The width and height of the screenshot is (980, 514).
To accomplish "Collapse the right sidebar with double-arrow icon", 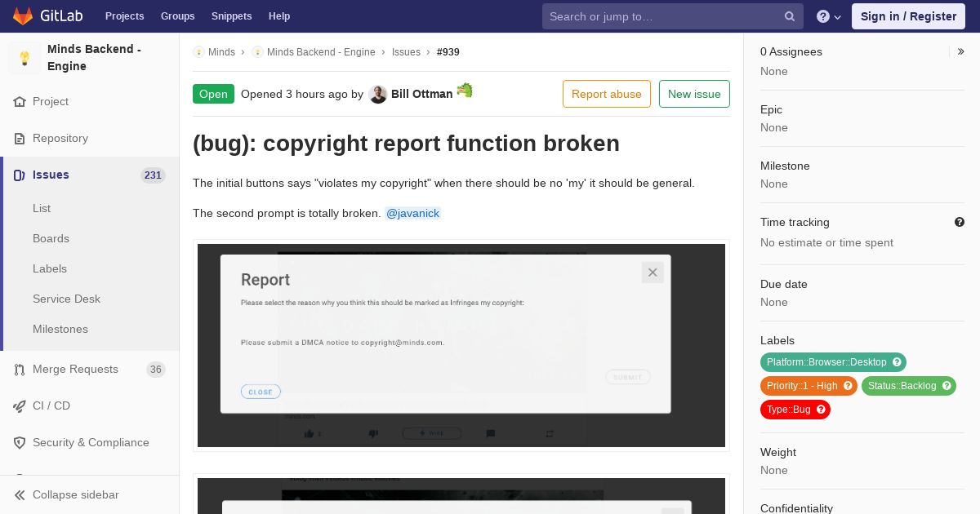I will (961, 51).
